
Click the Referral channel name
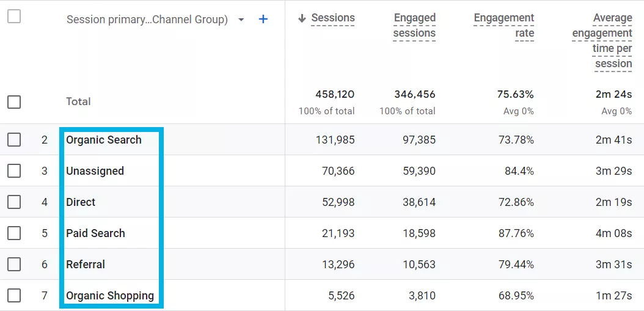[86, 265]
